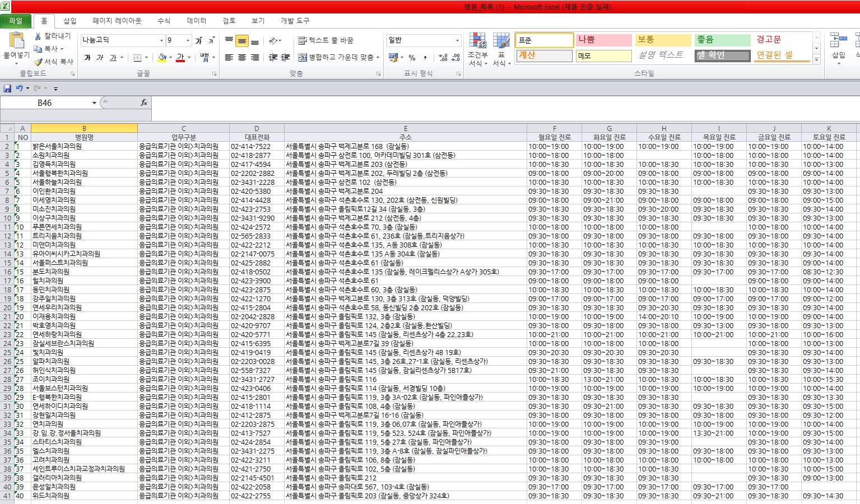The width and height of the screenshot is (860, 504).
Task: Increase decimal places
Action: pos(443,57)
